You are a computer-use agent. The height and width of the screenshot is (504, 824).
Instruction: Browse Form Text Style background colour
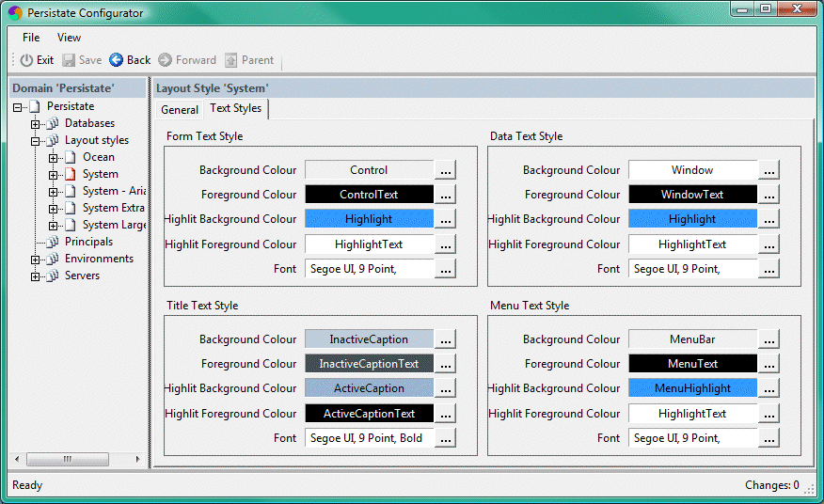(x=446, y=170)
